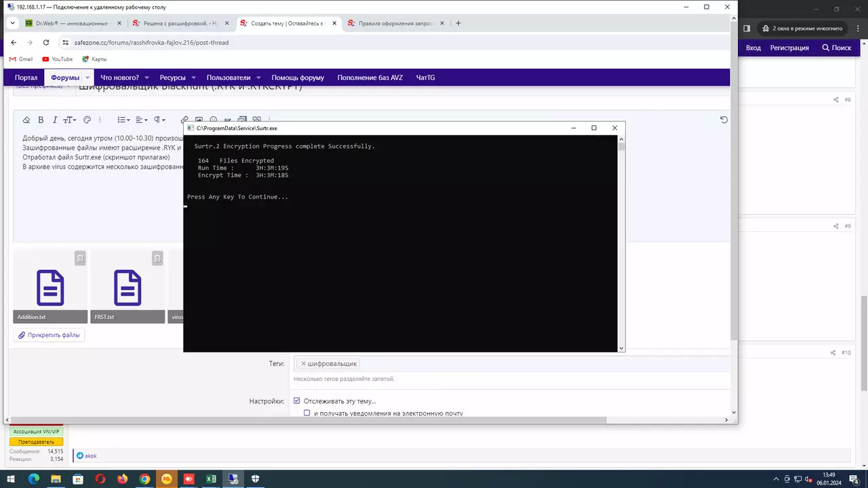Remove the FRST.txt attachment via trash icon
This screenshot has width=868, height=488.
click(x=157, y=258)
